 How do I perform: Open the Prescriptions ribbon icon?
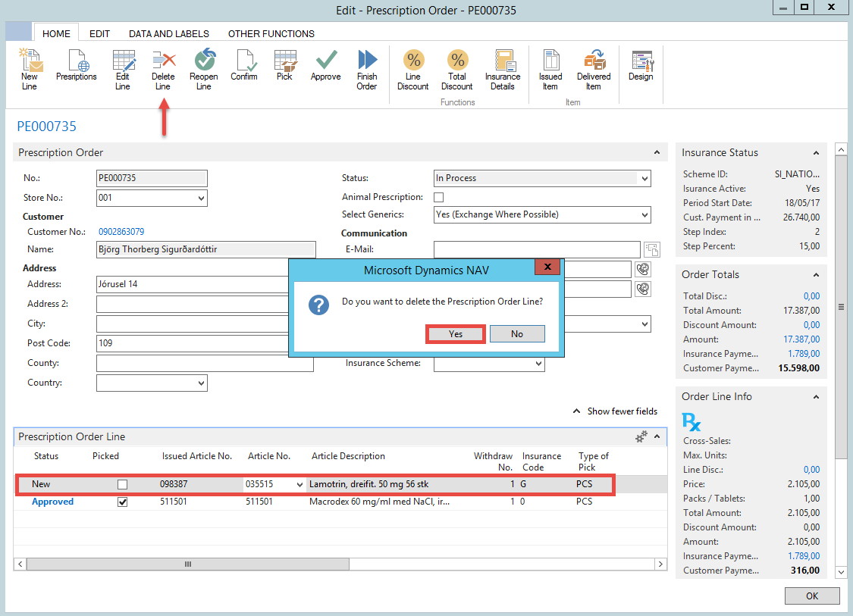[x=77, y=66]
